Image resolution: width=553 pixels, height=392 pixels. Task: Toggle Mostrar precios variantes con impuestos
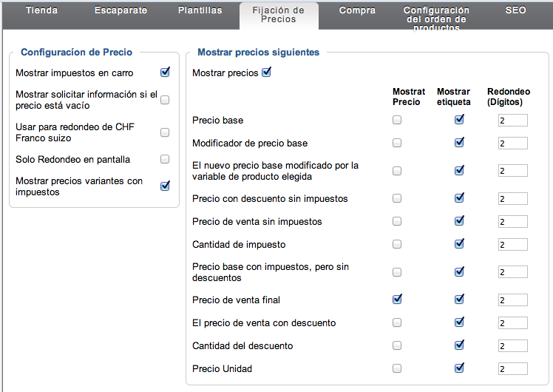[165, 186]
